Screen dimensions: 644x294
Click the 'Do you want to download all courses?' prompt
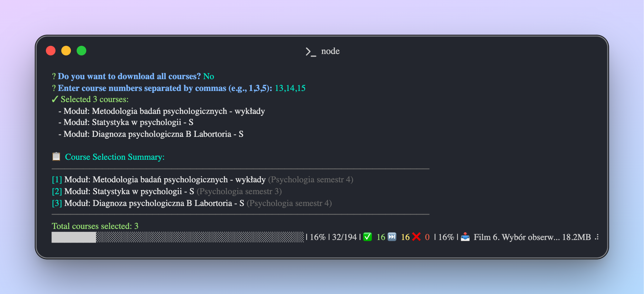pyautogui.click(x=129, y=76)
